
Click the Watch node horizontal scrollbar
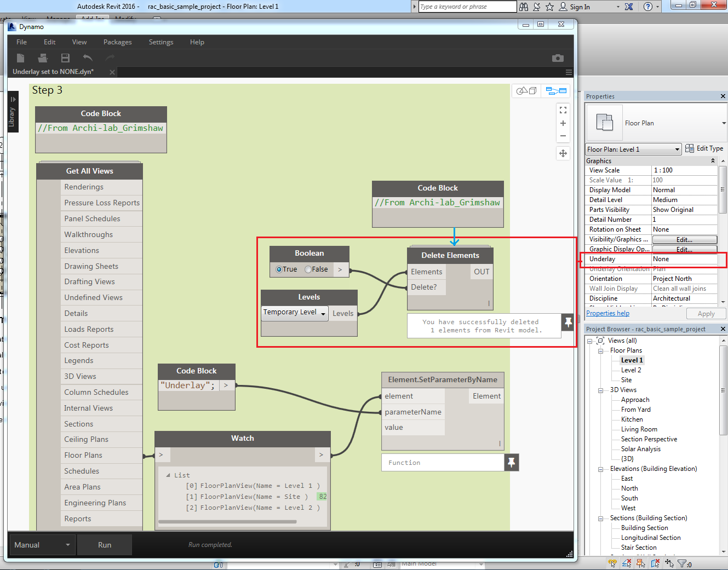[227, 521]
